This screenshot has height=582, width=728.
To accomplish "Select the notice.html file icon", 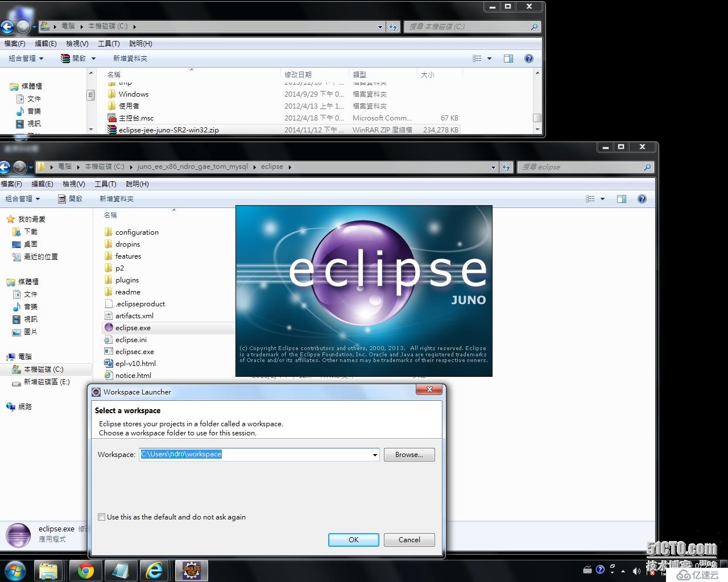I will coord(109,376).
